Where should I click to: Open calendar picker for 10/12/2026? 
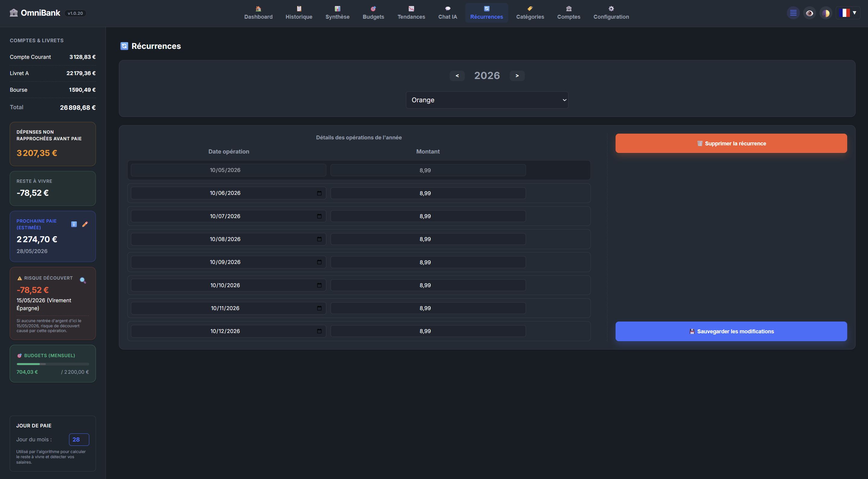coord(319,331)
